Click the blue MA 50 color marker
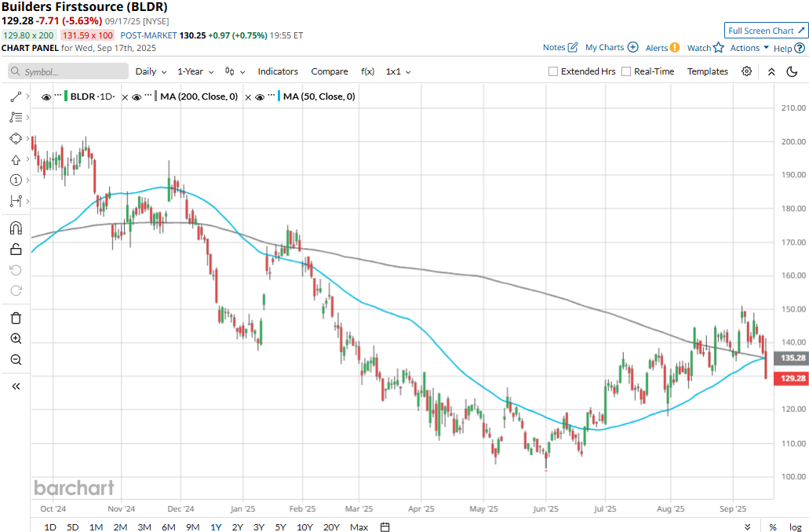 point(279,97)
